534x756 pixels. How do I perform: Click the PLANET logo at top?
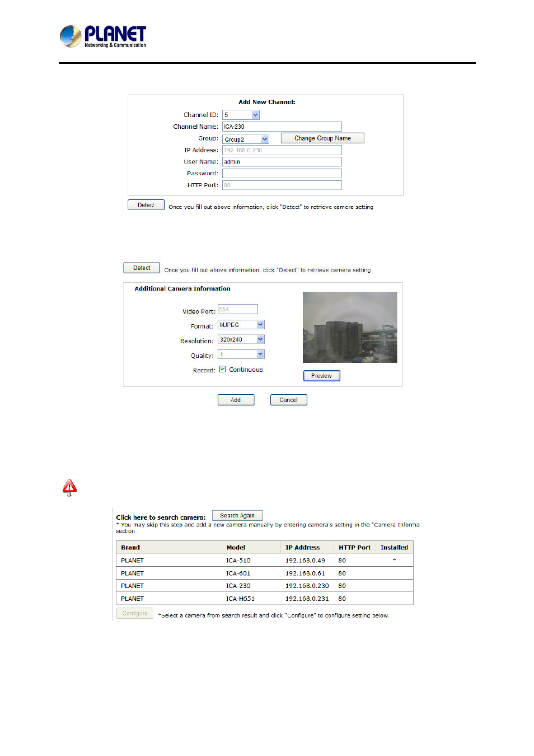(103, 36)
